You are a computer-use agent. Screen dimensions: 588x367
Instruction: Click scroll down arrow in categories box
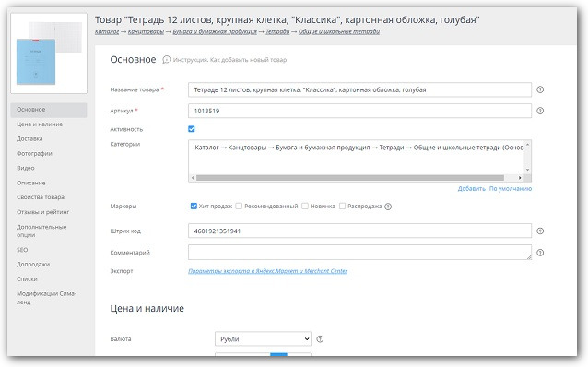click(527, 170)
